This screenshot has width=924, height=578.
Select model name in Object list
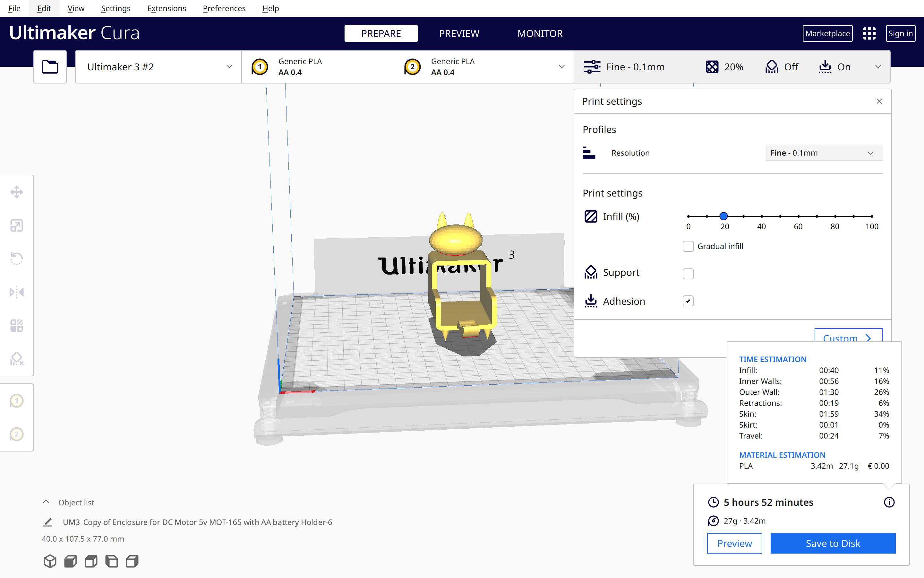[x=197, y=522]
